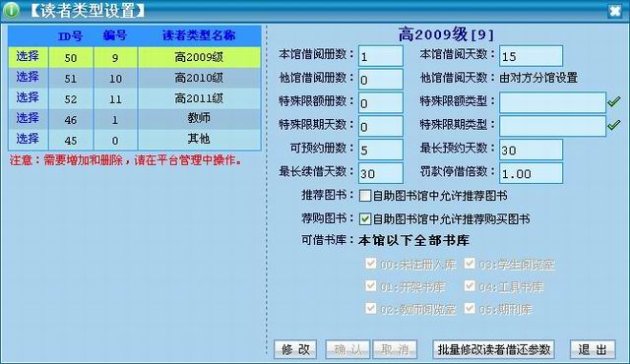Click green checkmark beside 特殊限期类型 field
This screenshot has width=630, height=364.
(x=614, y=125)
